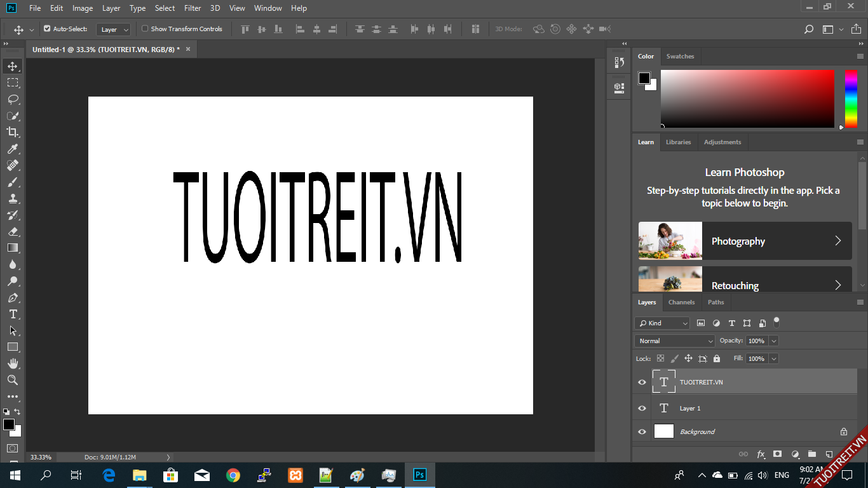Enable Show Transform Controls checkbox
The width and height of the screenshot is (868, 488).
[145, 29]
